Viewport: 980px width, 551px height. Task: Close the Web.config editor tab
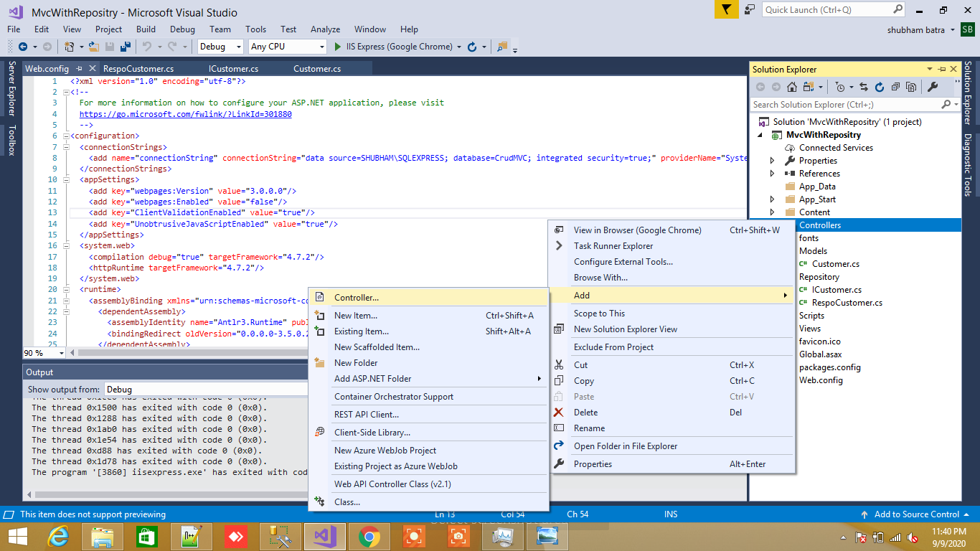click(91, 69)
